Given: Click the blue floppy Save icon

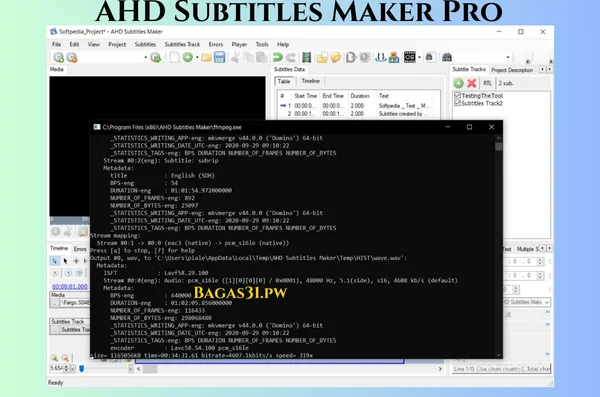Looking at the screenshot, I should point(220,57).
